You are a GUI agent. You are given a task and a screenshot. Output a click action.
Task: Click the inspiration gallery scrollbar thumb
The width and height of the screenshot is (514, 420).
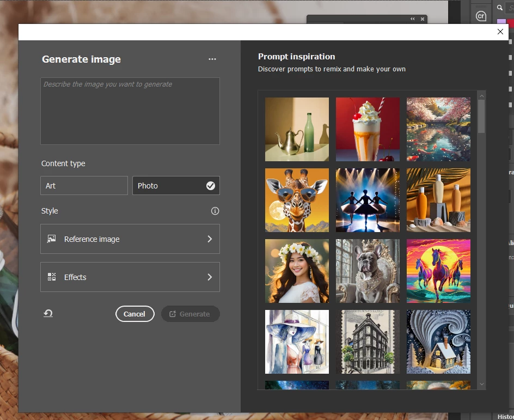(x=481, y=117)
